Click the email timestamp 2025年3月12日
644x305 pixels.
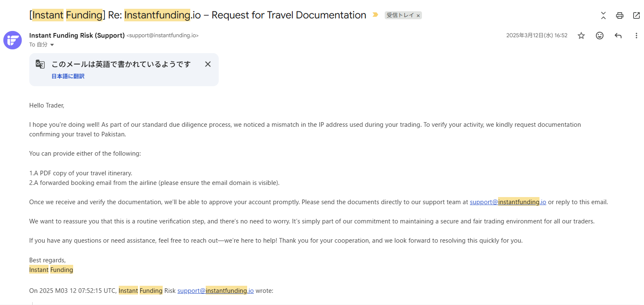click(x=537, y=36)
